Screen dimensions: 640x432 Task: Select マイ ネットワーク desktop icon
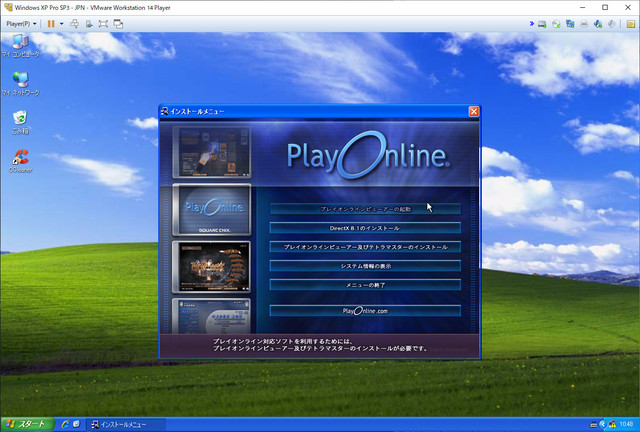point(20,84)
